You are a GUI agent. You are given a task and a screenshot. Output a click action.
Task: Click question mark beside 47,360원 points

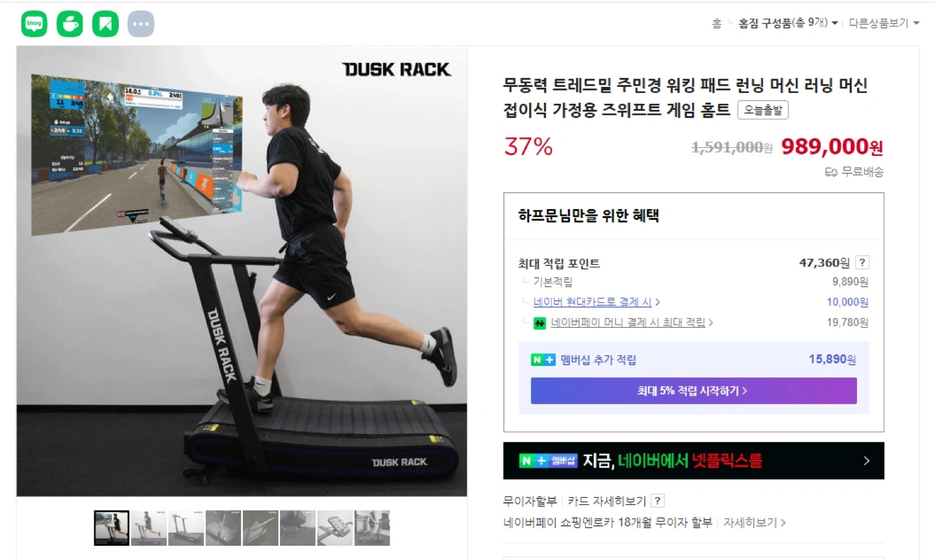coord(862,262)
